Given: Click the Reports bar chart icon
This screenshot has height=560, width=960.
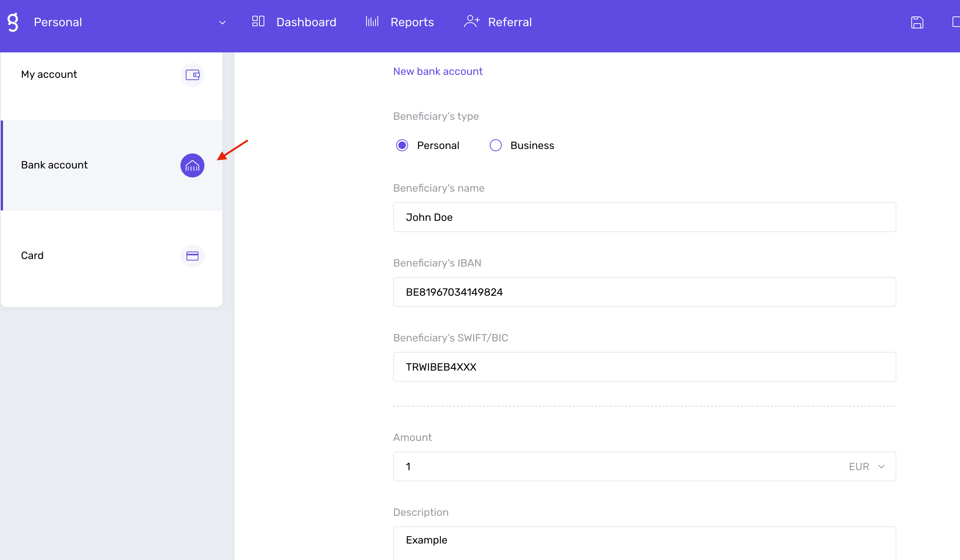Looking at the screenshot, I should coord(372,22).
